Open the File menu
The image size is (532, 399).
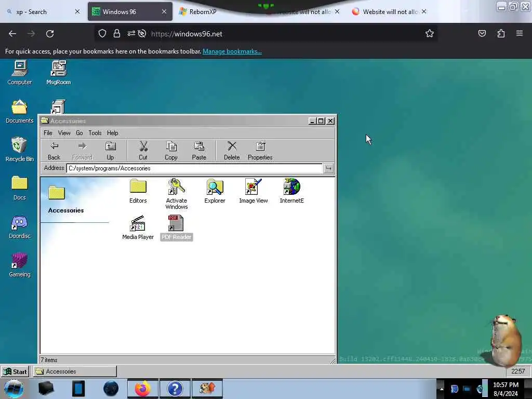(48, 133)
